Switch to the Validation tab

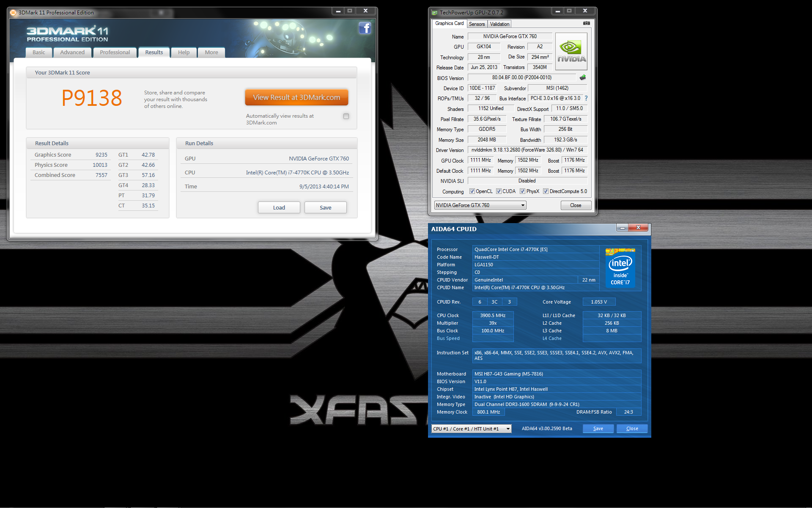pyautogui.click(x=499, y=24)
